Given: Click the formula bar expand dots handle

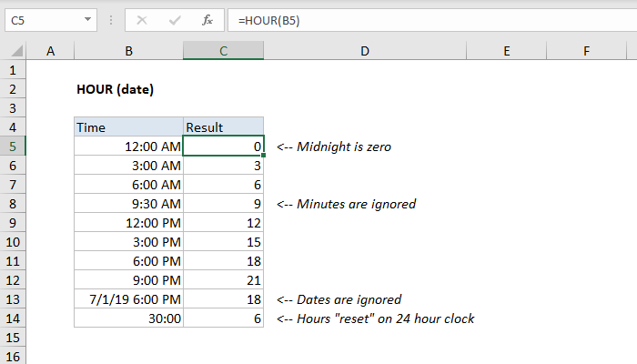Looking at the screenshot, I should (111, 20).
